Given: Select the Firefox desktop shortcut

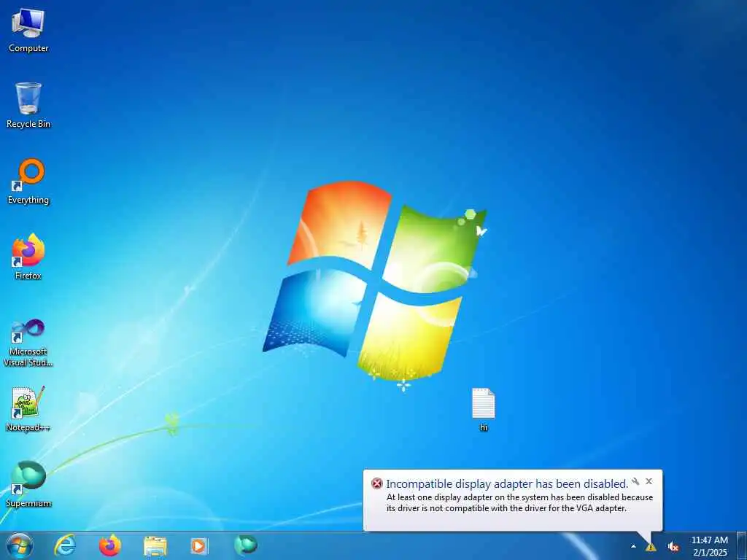Looking at the screenshot, I should (x=28, y=257).
